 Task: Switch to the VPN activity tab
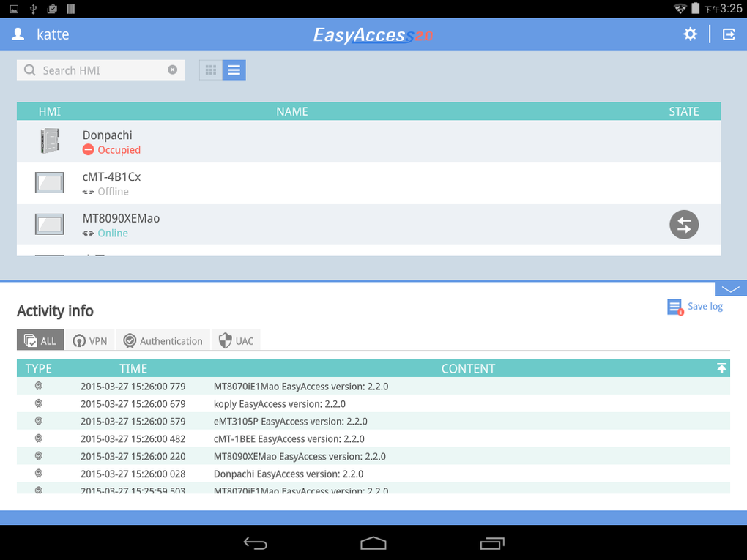pos(89,340)
